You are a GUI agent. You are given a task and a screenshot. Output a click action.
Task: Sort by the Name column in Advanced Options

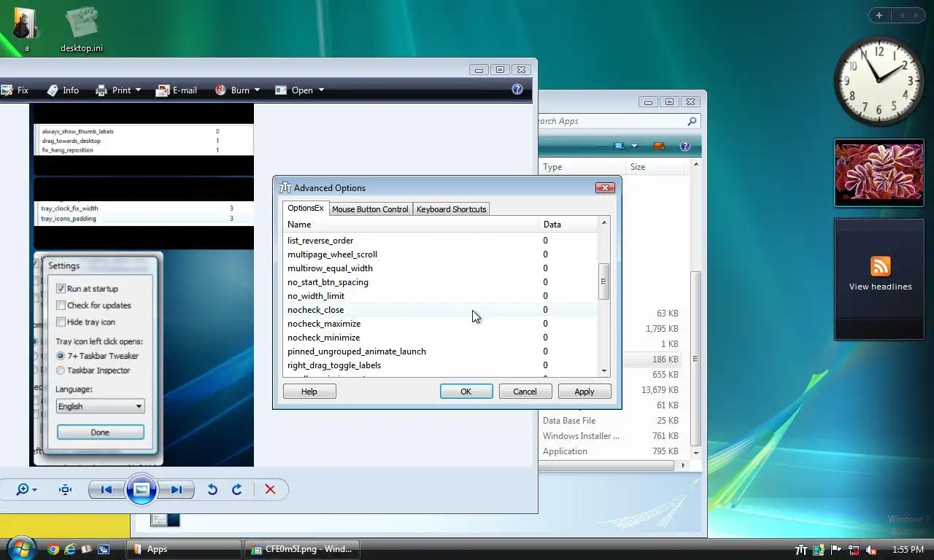(x=411, y=225)
